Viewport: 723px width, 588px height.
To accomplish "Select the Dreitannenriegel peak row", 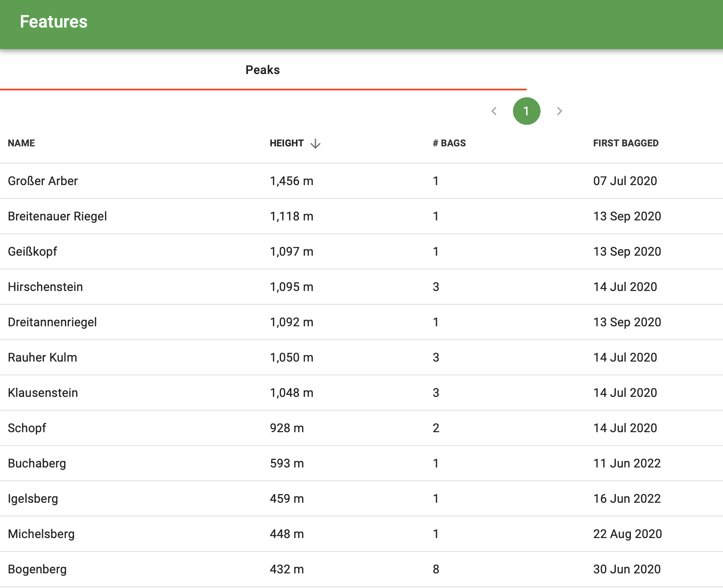I will tap(52, 322).
